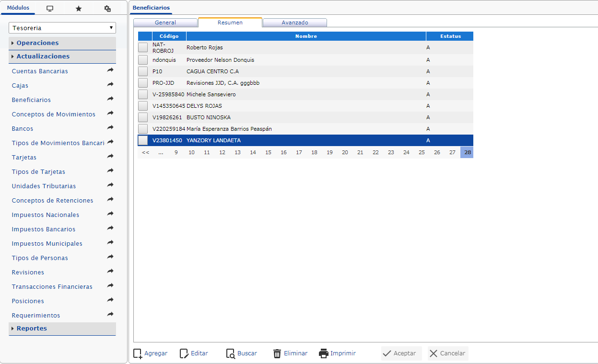Click the Código column header
This screenshot has height=364, width=598.
[x=169, y=36]
